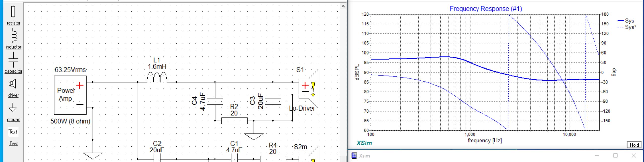The width and height of the screenshot is (644, 162).
Task: Click the Sys° phase legend entry
Action: [630, 27]
